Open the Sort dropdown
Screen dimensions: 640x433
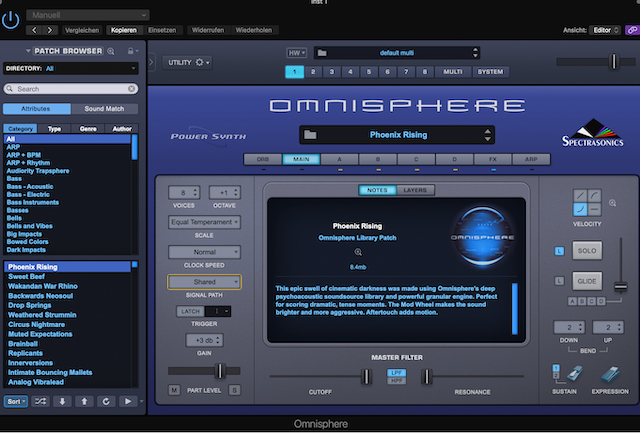click(x=16, y=401)
